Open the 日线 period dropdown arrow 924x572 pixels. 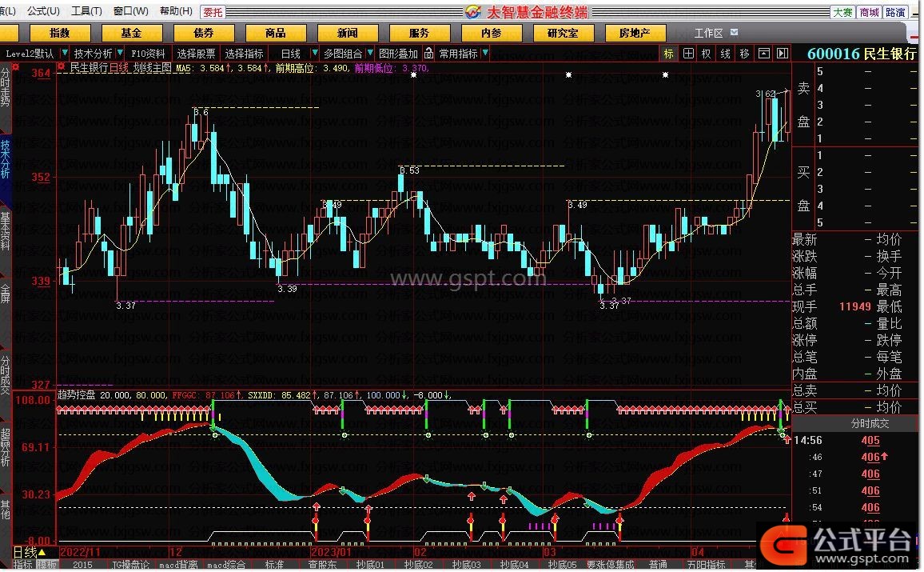(x=315, y=53)
